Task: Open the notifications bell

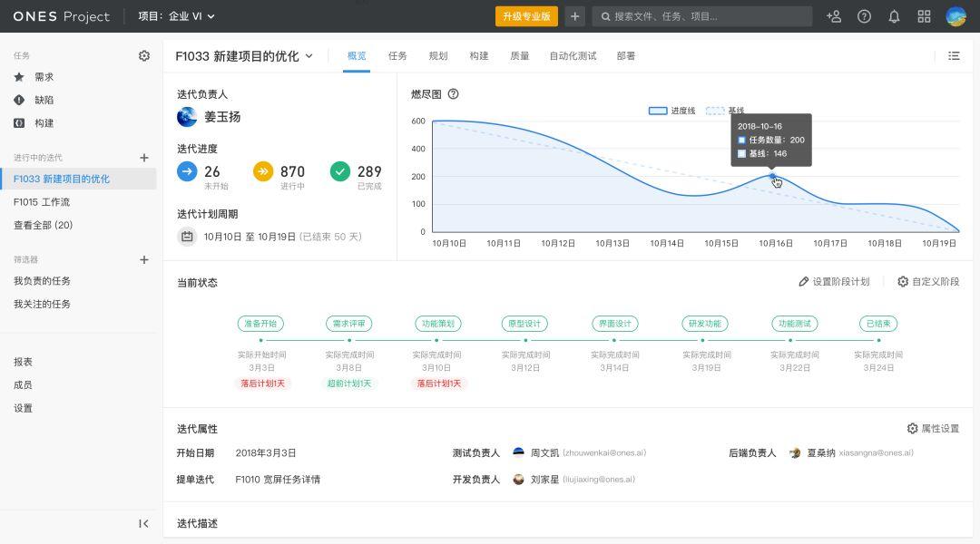Action: 894,16
